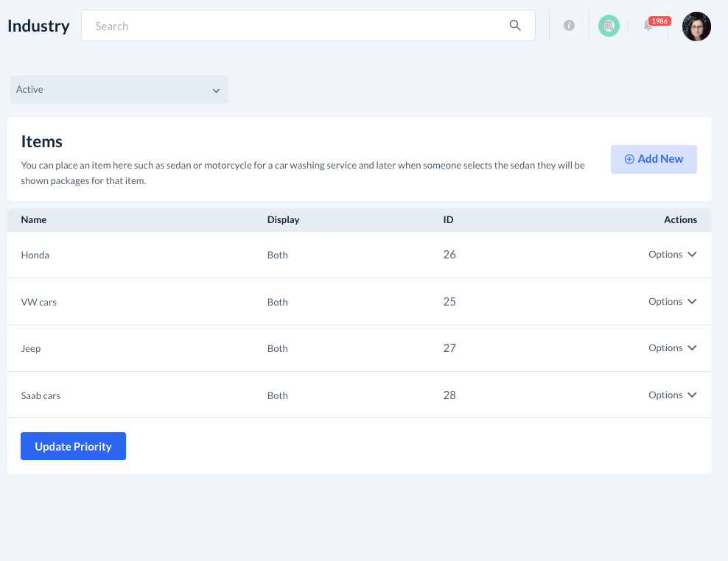Expand Options menu for Jeep row
This screenshot has width=728, height=561.
672,348
